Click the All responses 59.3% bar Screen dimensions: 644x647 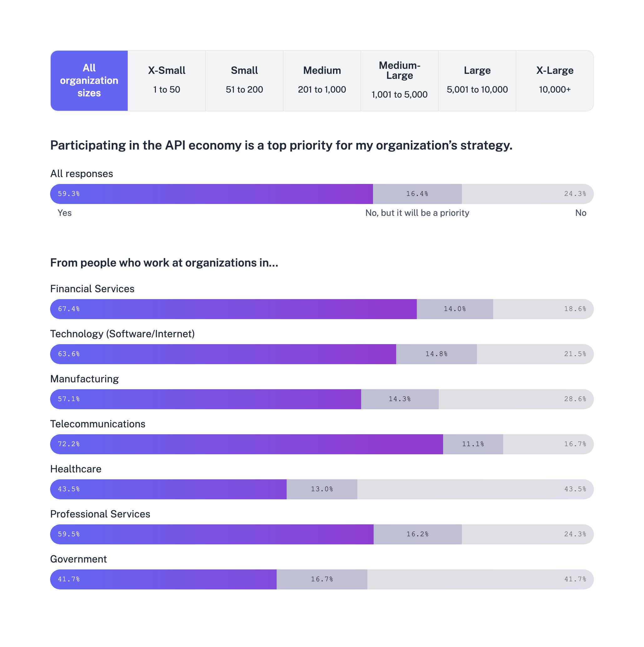tap(211, 194)
